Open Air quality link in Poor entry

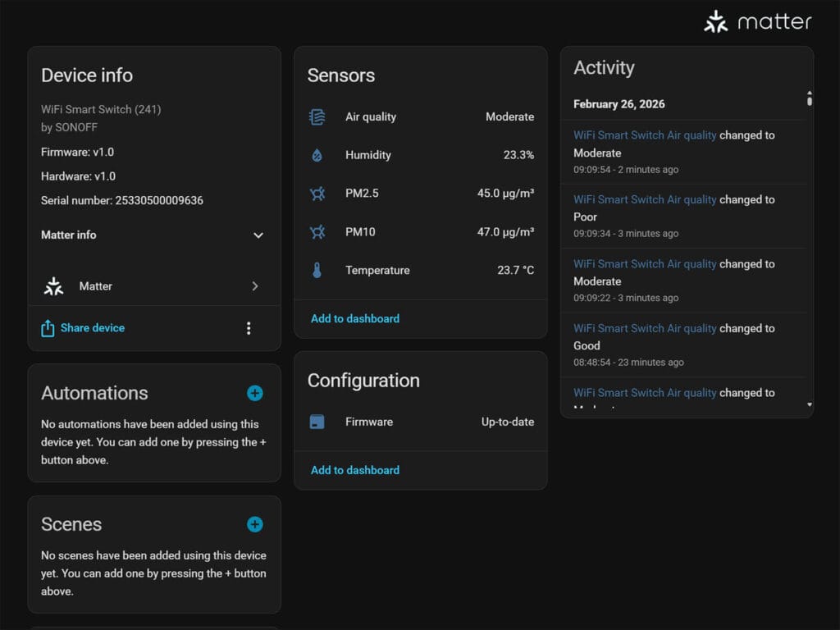645,199
